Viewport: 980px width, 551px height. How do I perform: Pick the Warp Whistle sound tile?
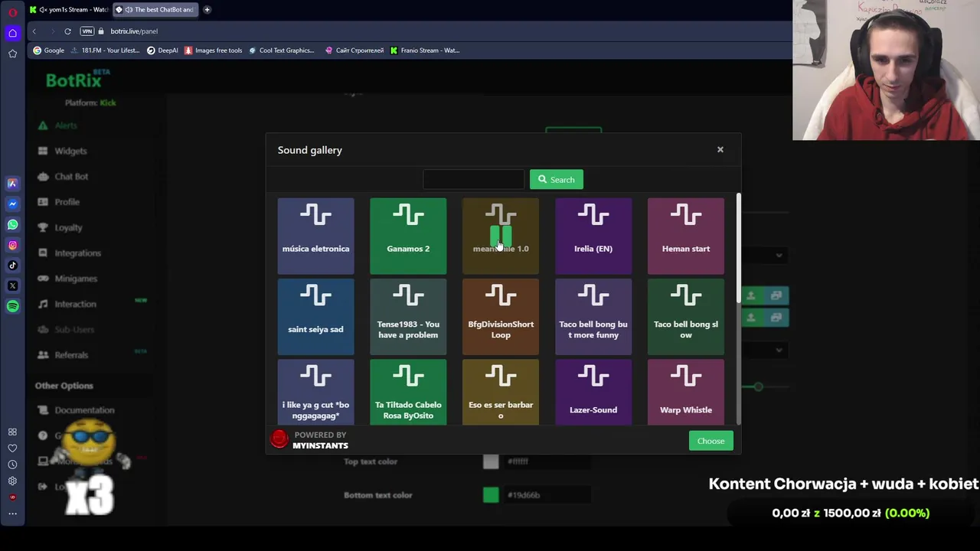pyautogui.click(x=686, y=392)
